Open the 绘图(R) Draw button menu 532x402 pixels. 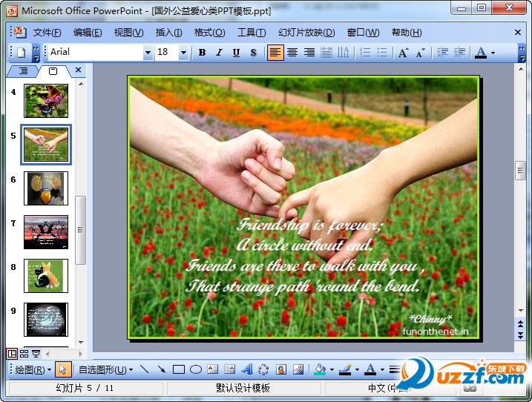click(x=33, y=369)
